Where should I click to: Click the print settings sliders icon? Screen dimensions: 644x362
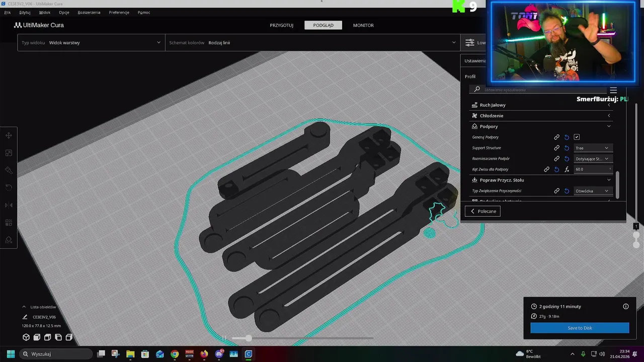click(x=469, y=43)
